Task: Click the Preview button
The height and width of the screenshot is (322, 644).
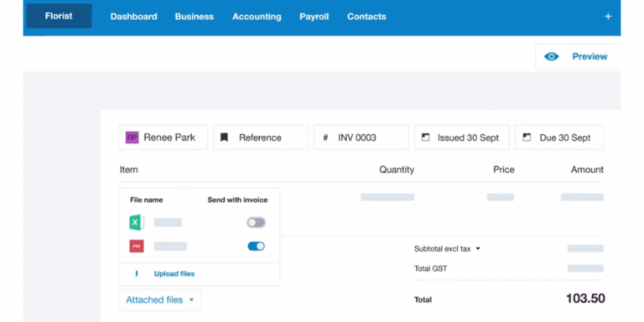Action: tap(578, 57)
